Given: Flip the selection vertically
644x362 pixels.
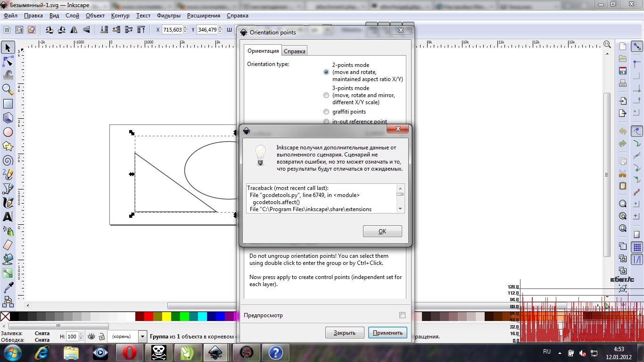Looking at the screenshot, I should [x=86, y=30].
